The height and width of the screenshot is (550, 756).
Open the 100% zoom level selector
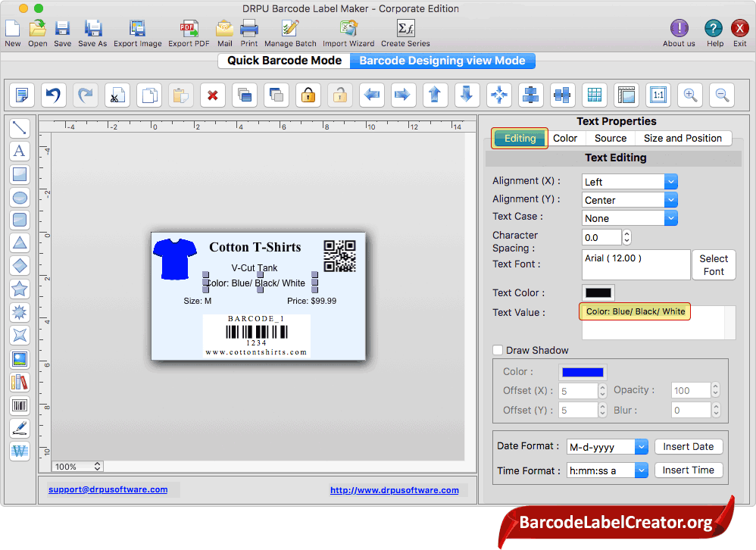tap(77, 466)
